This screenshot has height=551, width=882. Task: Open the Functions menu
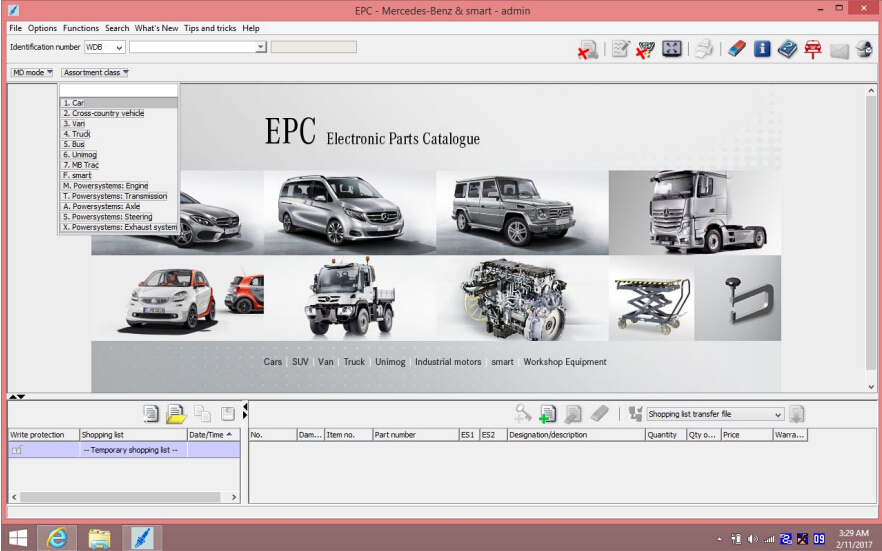click(x=81, y=28)
